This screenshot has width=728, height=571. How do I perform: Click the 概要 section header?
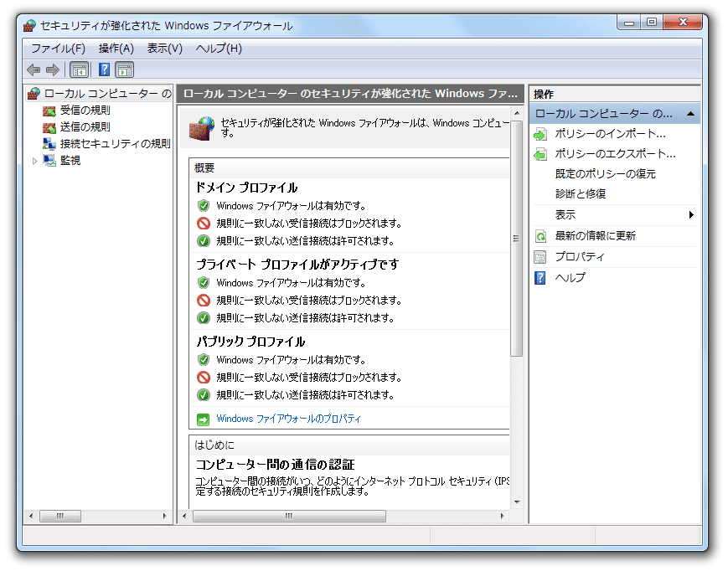pyautogui.click(x=204, y=168)
